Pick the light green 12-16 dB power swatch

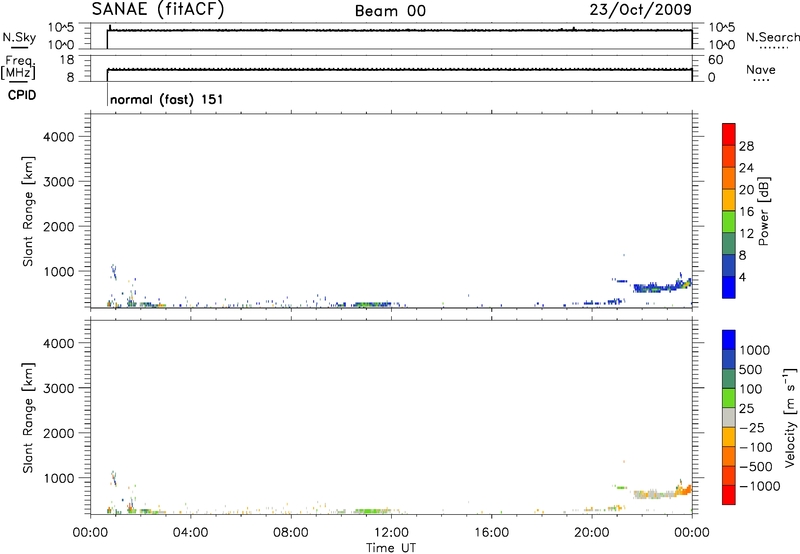729,221
